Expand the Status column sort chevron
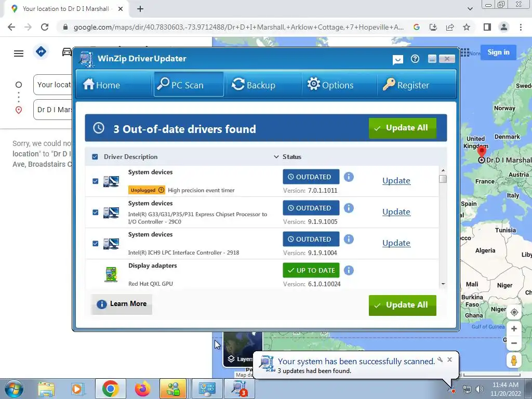Image resolution: width=532 pixels, height=399 pixels. (276, 157)
